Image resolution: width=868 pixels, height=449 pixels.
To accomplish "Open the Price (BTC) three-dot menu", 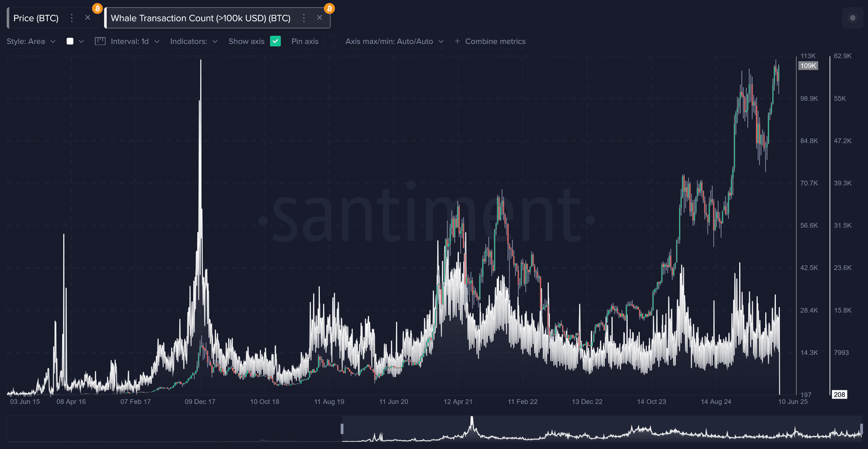I will (x=72, y=18).
